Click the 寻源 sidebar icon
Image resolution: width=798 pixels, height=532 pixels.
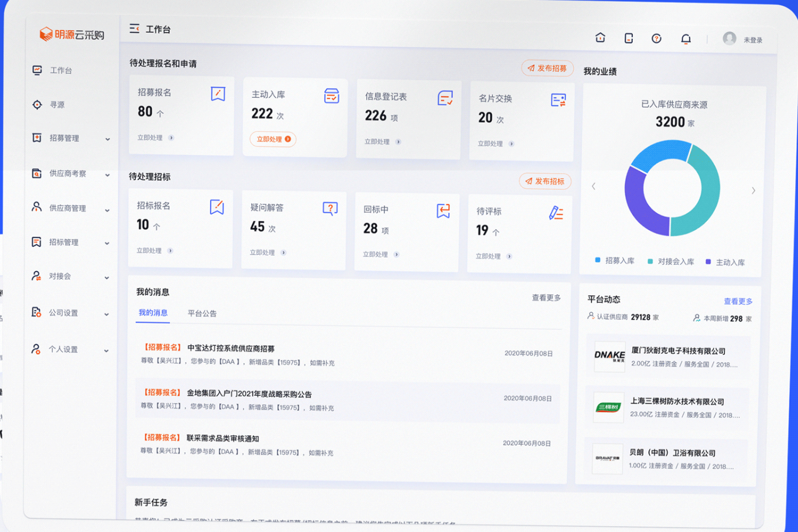click(x=37, y=105)
